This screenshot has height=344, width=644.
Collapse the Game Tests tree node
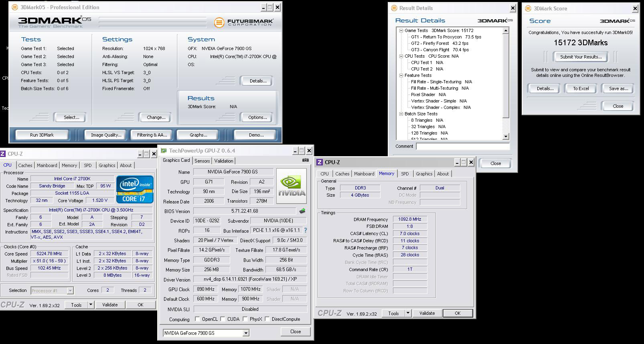(401, 30)
